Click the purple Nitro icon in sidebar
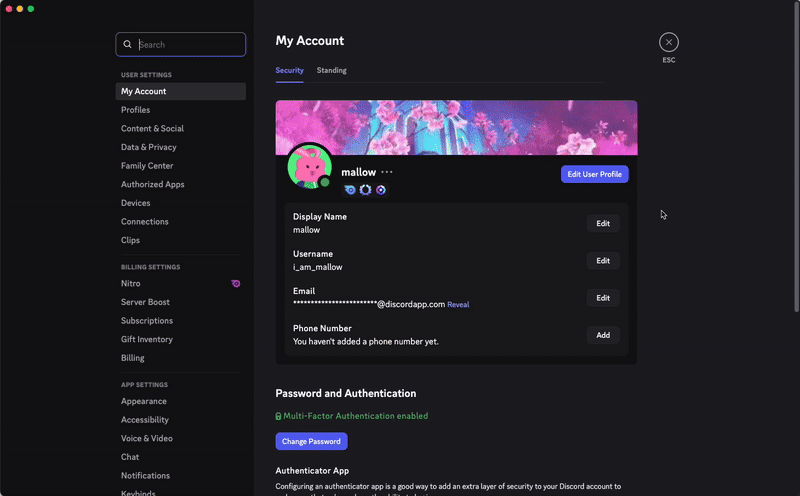Screen dimensions: 800x496 236,284
